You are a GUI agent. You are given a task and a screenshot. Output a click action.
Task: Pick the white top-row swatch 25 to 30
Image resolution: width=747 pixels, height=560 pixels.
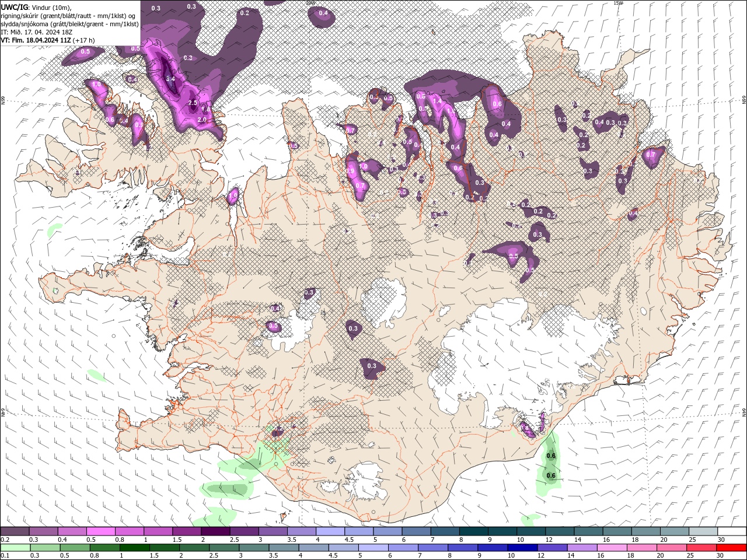(703, 531)
